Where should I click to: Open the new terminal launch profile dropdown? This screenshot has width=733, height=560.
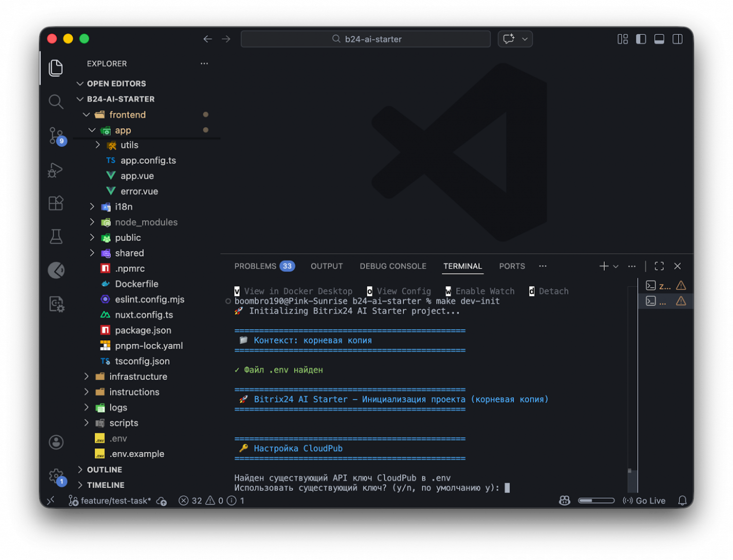(616, 266)
